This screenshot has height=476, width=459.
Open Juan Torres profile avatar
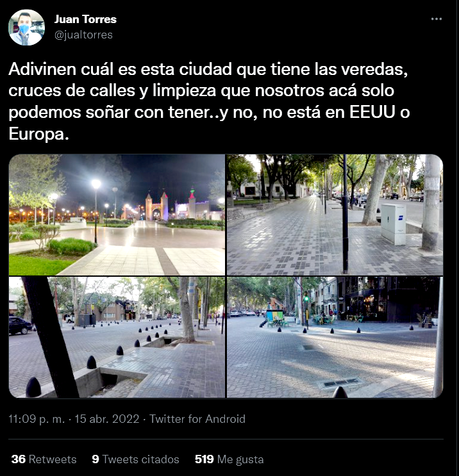click(x=26, y=28)
